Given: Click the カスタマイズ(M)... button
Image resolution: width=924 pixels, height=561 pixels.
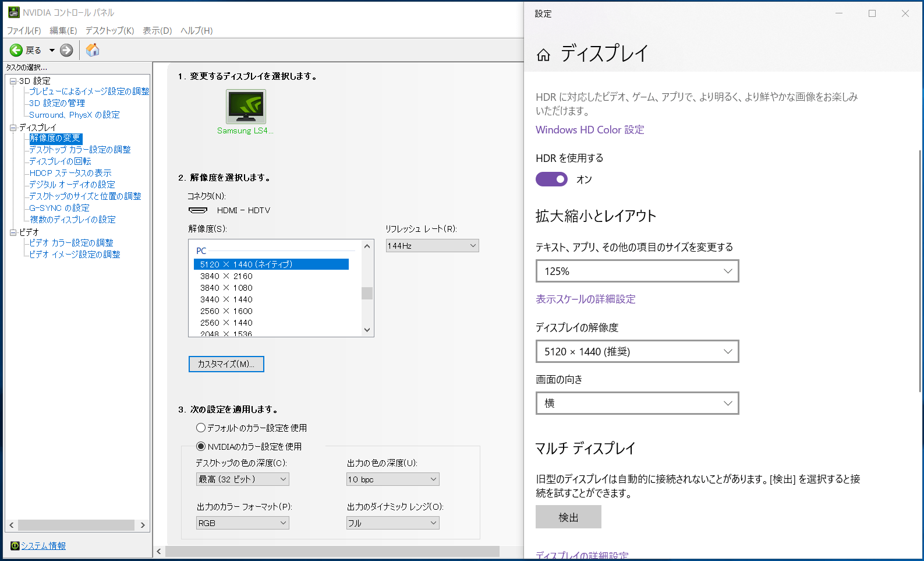Looking at the screenshot, I should (226, 364).
